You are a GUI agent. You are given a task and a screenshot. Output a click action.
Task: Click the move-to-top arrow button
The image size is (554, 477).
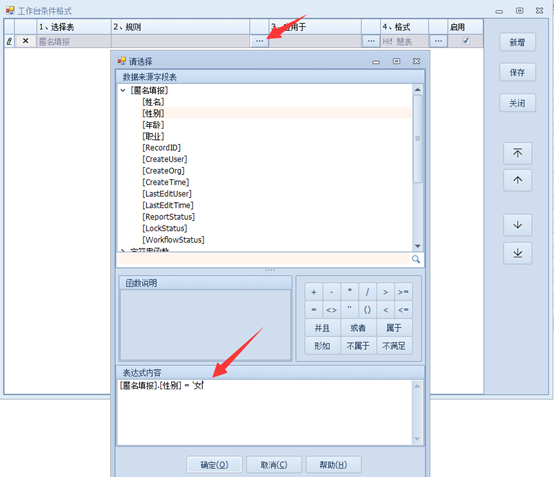coord(517,153)
